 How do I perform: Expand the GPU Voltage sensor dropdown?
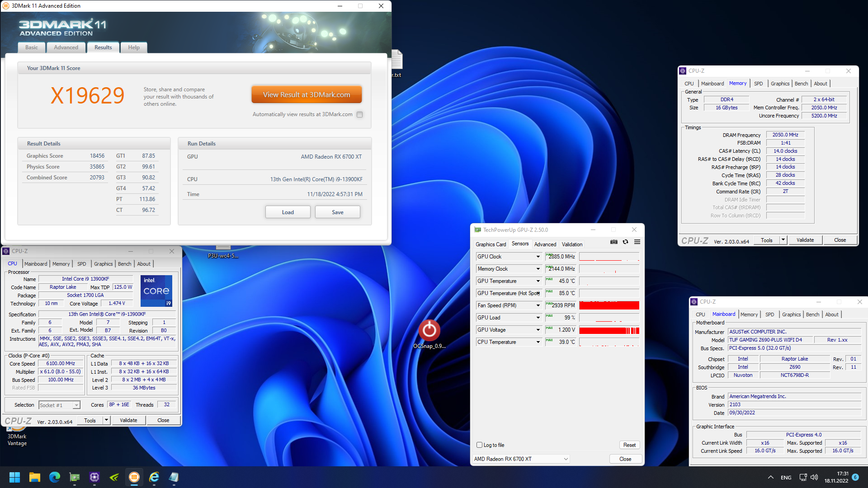click(x=538, y=330)
